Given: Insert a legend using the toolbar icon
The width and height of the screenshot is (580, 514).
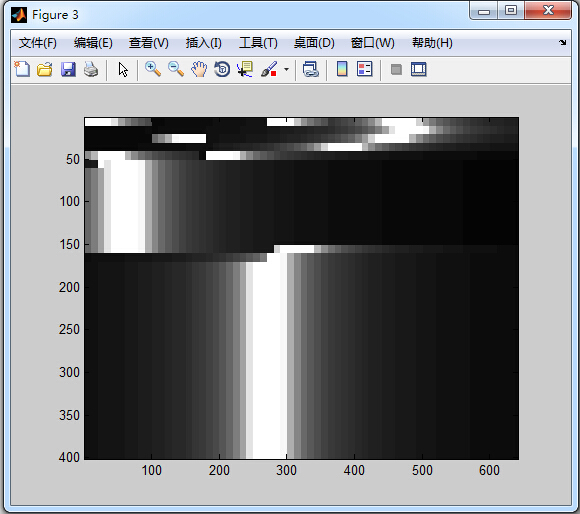Looking at the screenshot, I should click(365, 69).
